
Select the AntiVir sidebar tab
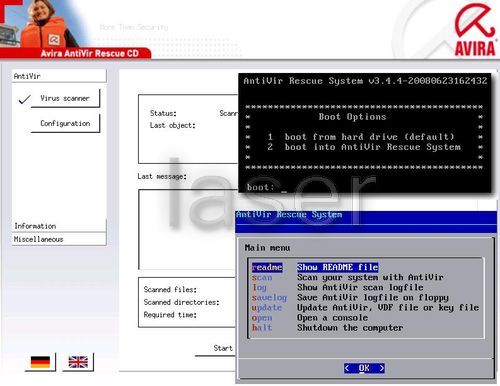coord(59,76)
